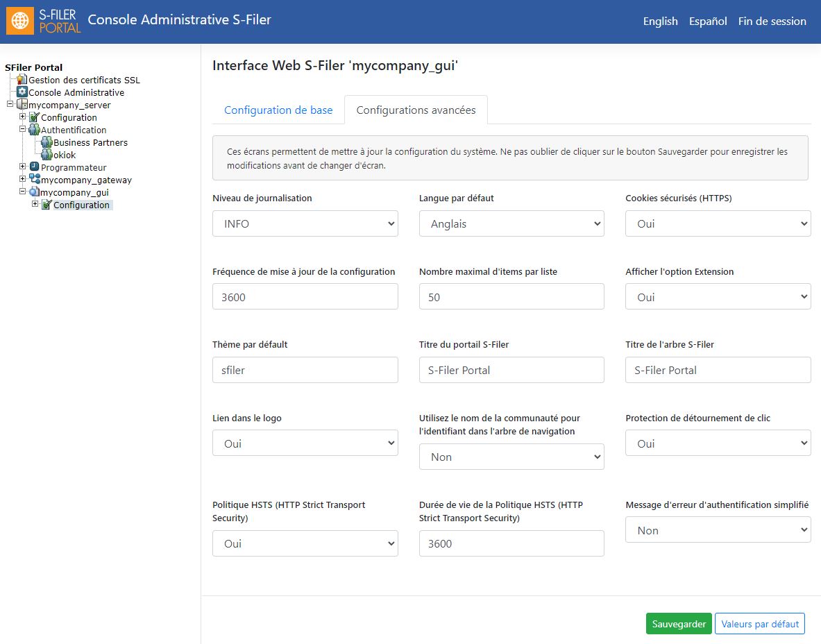Click the Valeurs par défaut button
Viewport: 821px width, 644px height.
click(760, 624)
